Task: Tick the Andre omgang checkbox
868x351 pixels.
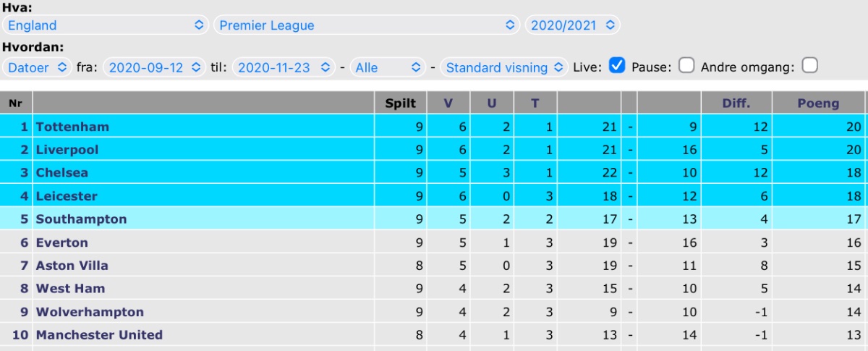Action: [810, 66]
